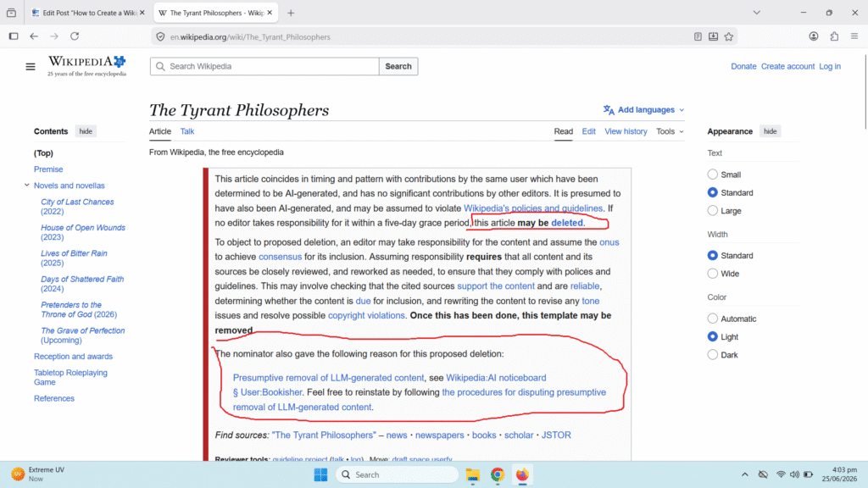Select Standard width option
The height and width of the screenshot is (488, 868).
tap(712, 256)
